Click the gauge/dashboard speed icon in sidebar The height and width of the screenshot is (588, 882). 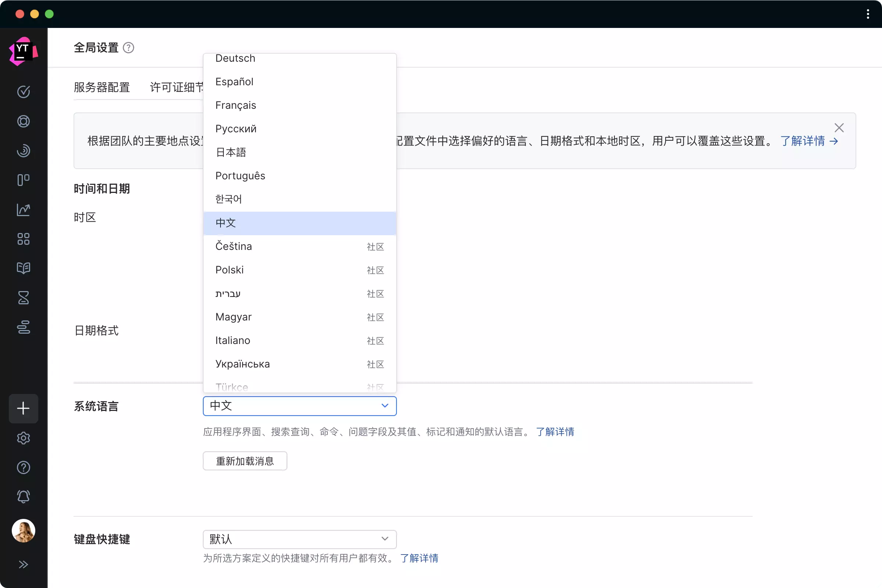tap(23, 151)
